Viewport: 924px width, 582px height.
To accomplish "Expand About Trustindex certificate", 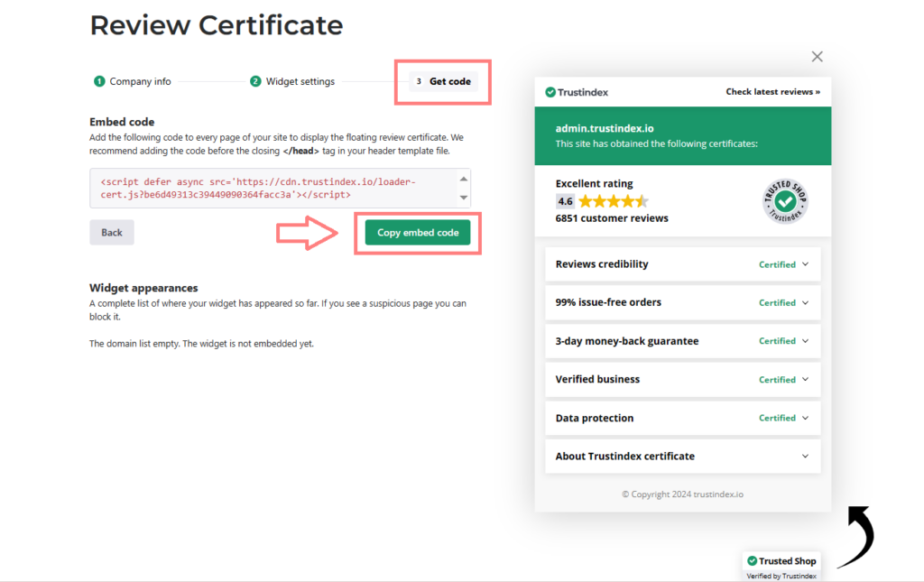I will [682, 457].
